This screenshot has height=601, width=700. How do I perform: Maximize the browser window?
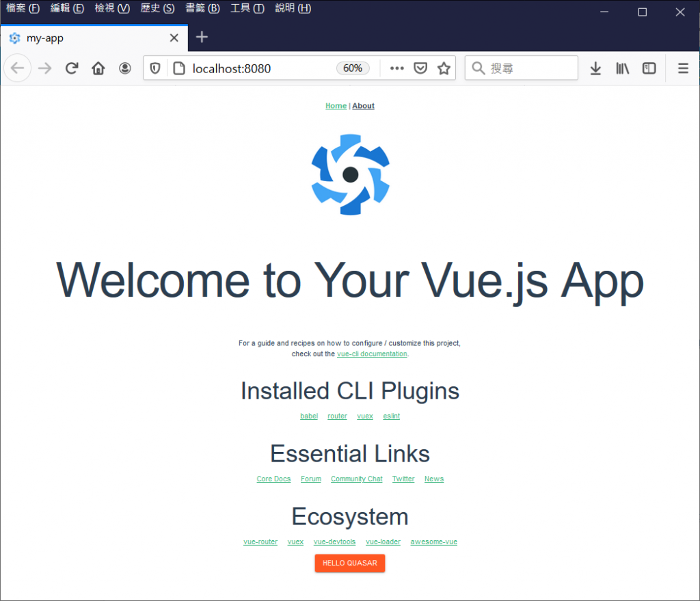(x=642, y=12)
